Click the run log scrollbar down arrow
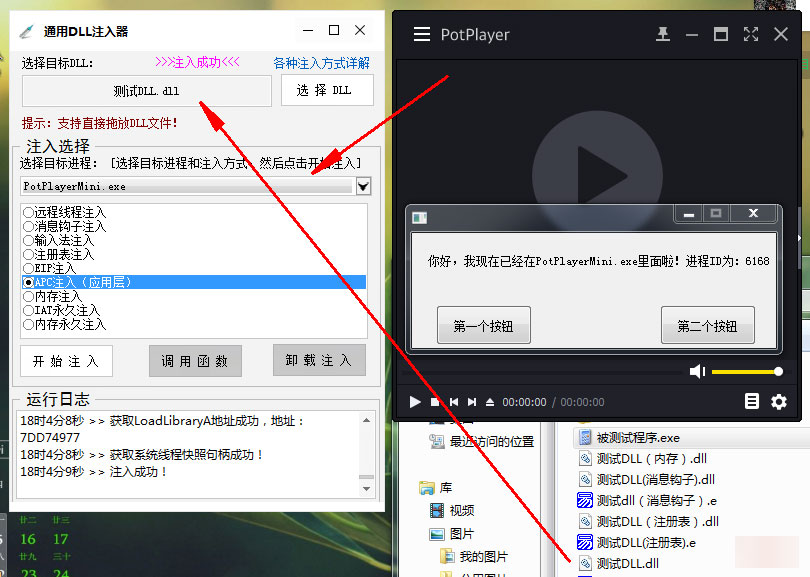The image size is (810, 577). click(366, 488)
